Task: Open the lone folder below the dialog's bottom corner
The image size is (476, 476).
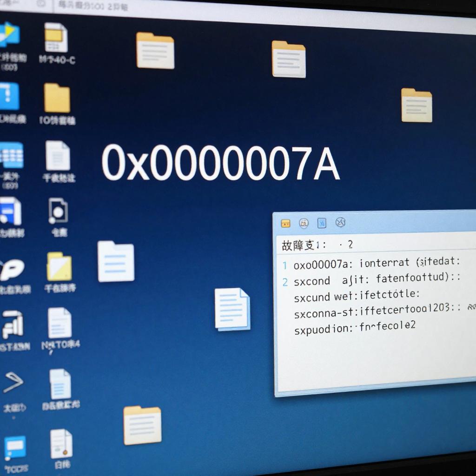Action: (x=142, y=425)
